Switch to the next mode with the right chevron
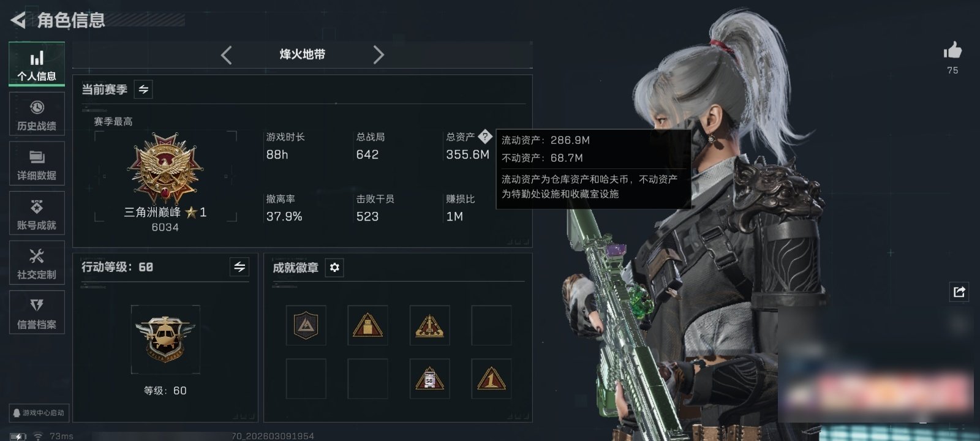Viewport: 980px width, 441px height. coord(379,55)
